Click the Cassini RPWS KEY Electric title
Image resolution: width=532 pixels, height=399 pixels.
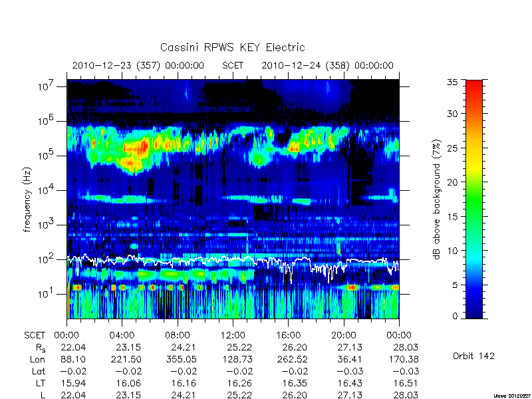point(232,47)
